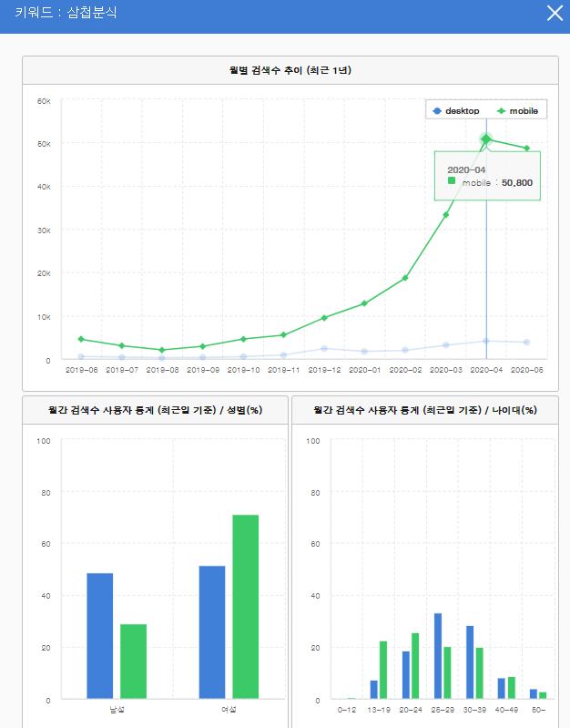The width and height of the screenshot is (570, 728).
Task: Click the age group statistics panel heading
Action: click(424, 410)
